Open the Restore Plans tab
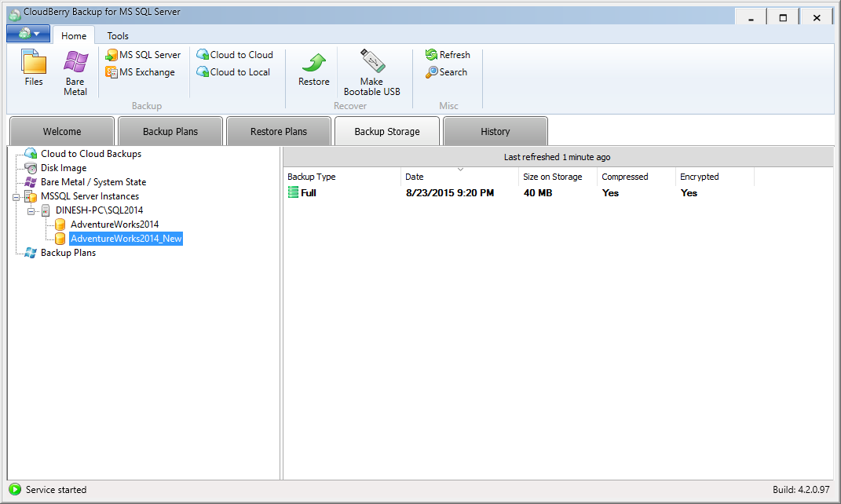 (278, 131)
